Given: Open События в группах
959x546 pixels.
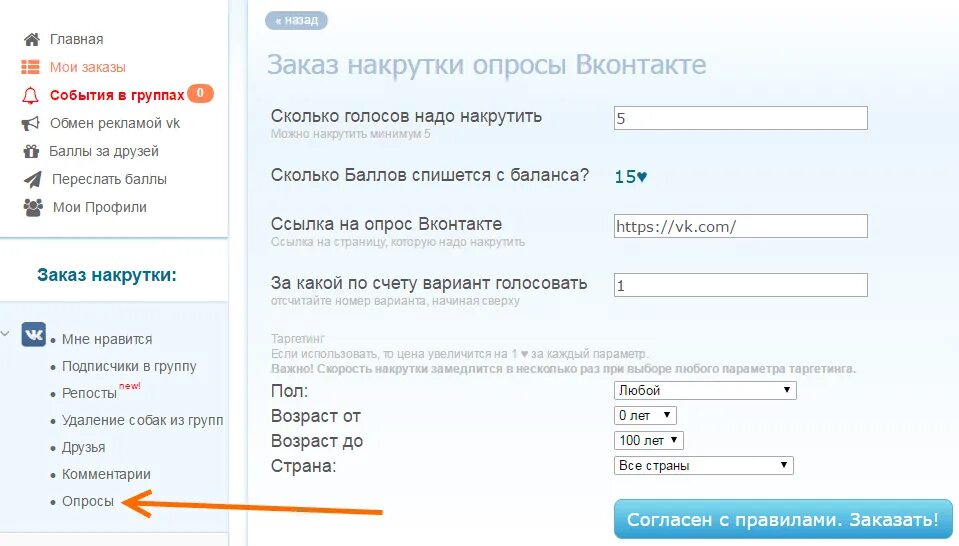Looking at the screenshot, I should pyautogui.click(x=117, y=95).
